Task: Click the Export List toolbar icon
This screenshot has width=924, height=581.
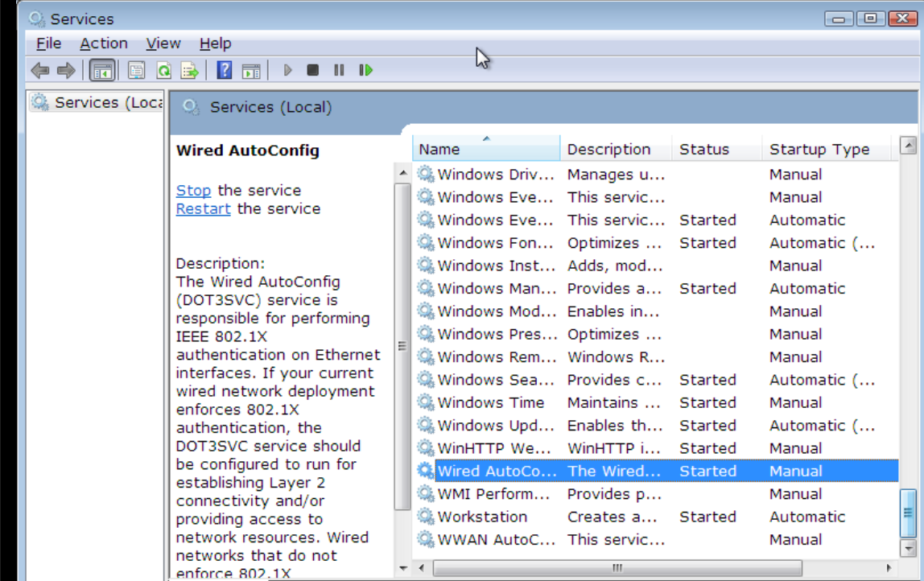Action: 189,71
